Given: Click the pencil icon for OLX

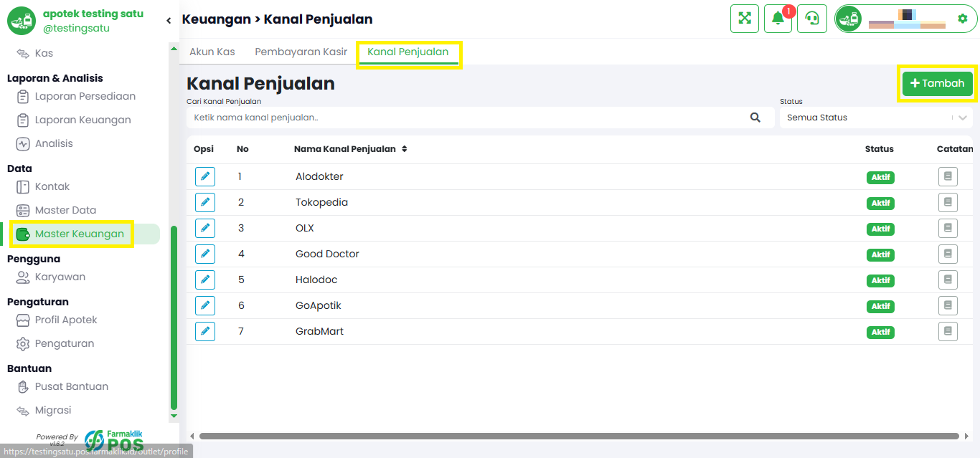Looking at the screenshot, I should point(205,228).
